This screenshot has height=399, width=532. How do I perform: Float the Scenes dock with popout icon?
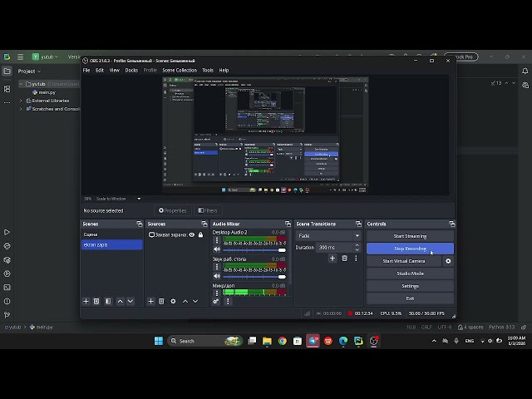point(140,224)
